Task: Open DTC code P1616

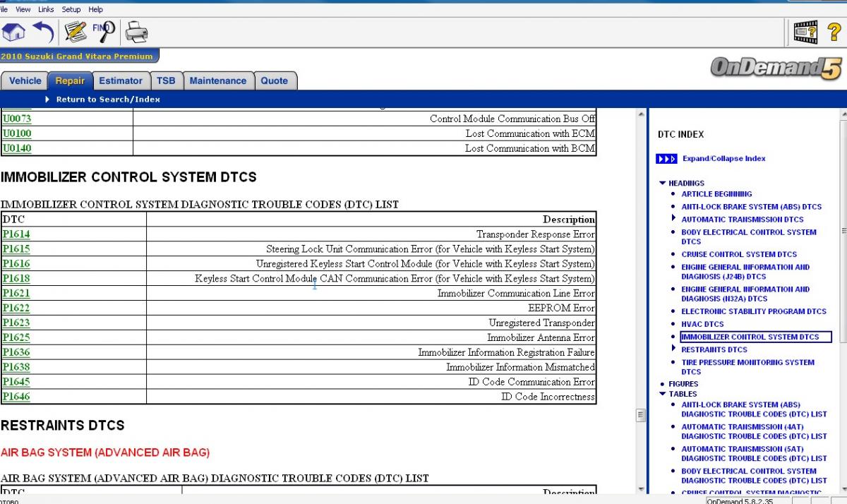Action: click(x=16, y=264)
